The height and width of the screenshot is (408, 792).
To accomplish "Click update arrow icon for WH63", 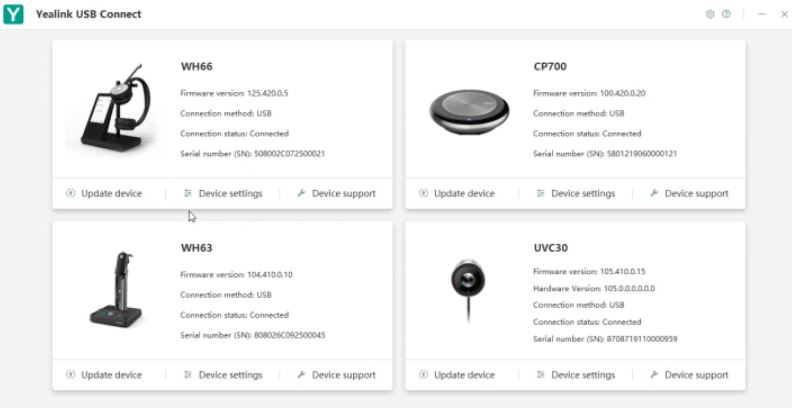I will 70,374.
